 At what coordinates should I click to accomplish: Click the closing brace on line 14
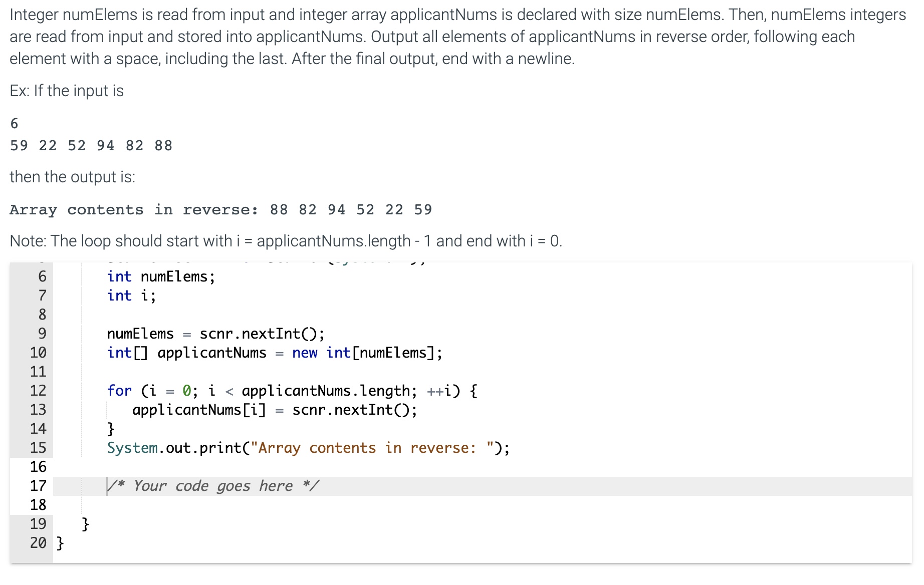pos(111,429)
